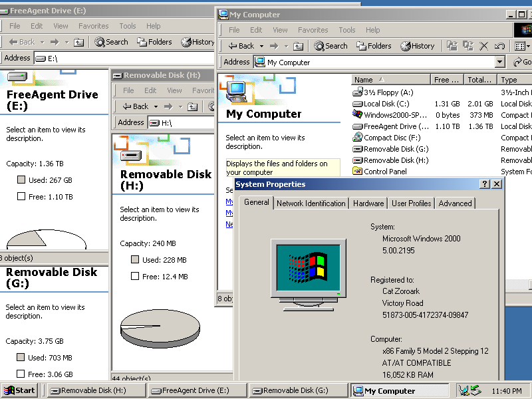Open Folders pane in My Computer window
Image resolution: width=532 pixels, height=399 pixels.
pos(374,46)
